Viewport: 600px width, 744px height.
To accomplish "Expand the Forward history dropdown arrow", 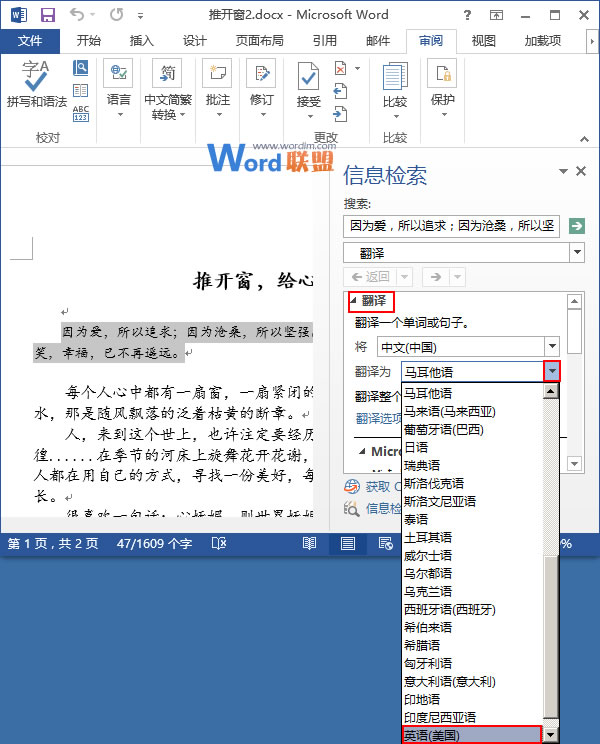I will 457,277.
